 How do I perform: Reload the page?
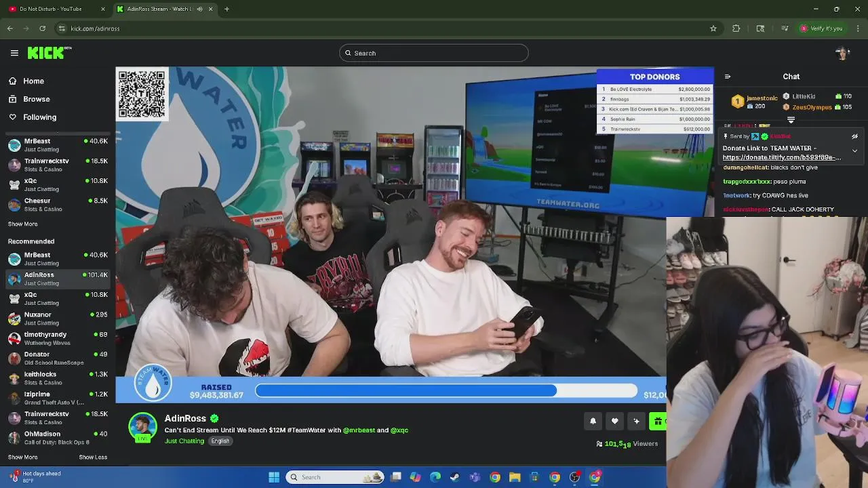(x=42, y=28)
